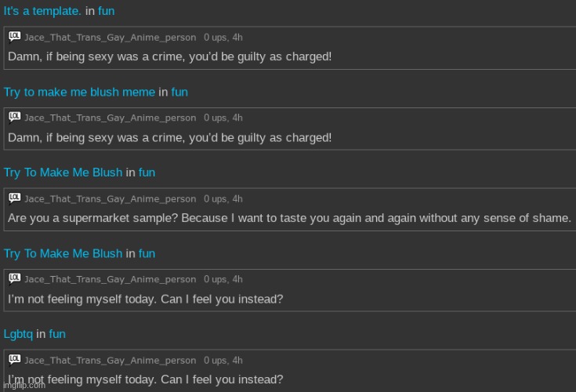Go to the fun stream beside "Try to make me blush meme"

(179, 92)
